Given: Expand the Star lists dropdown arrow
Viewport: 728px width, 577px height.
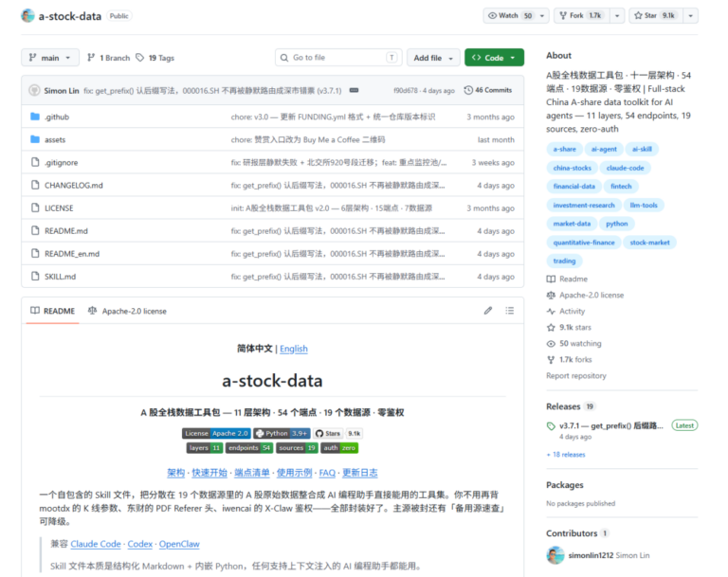Looking at the screenshot, I should point(691,15).
